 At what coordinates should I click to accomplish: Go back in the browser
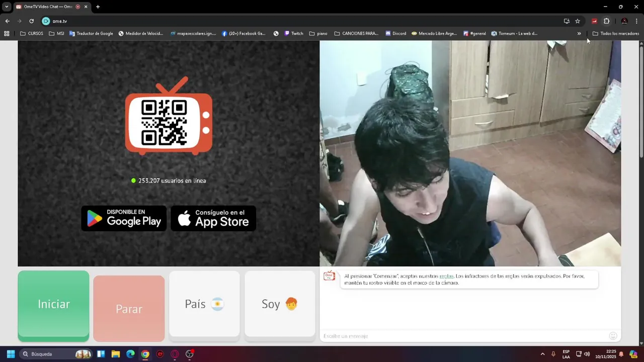7,21
